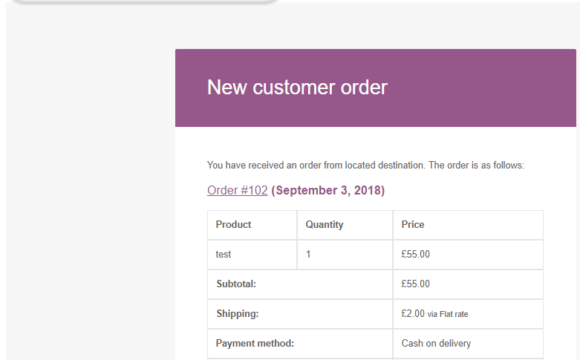This screenshot has width=580, height=360.
Task: Open the Order #102 link
Action: coord(237,190)
